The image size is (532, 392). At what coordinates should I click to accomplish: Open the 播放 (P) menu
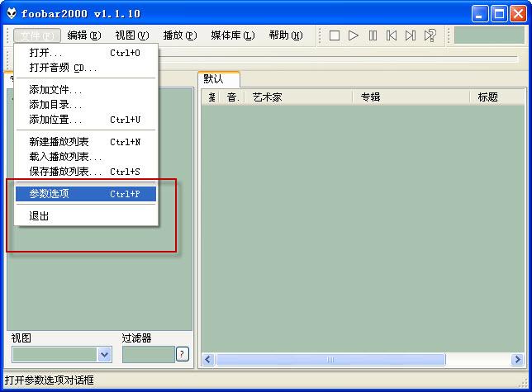(180, 35)
